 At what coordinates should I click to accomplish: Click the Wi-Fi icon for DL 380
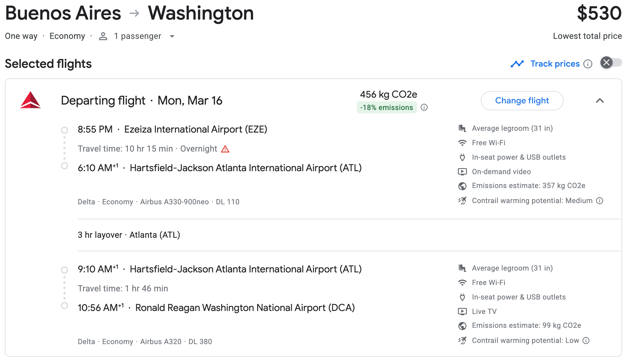point(462,283)
